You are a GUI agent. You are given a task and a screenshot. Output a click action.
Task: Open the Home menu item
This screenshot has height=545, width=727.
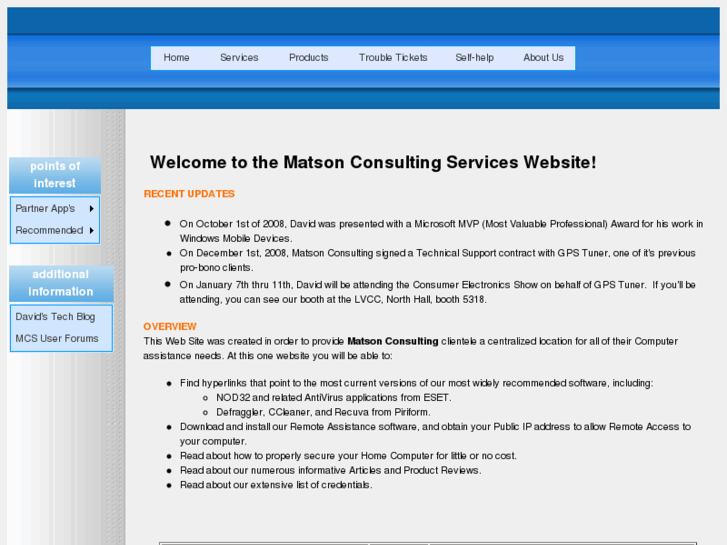pyautogui.click(x=176, y=58)
